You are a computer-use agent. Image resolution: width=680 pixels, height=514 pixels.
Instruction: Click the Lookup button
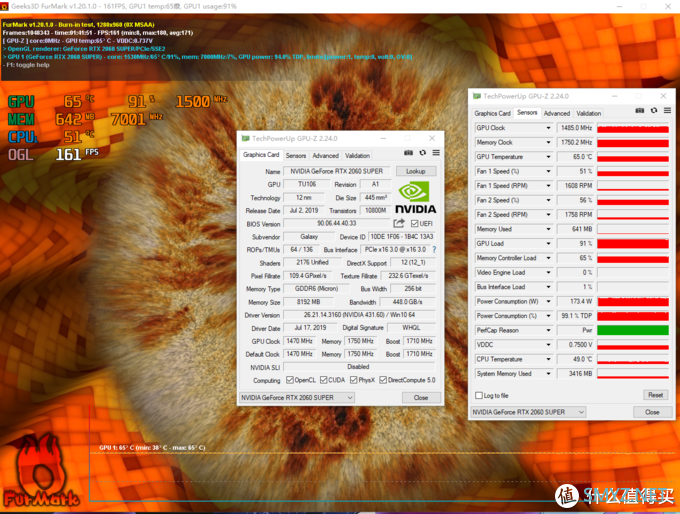415,171
